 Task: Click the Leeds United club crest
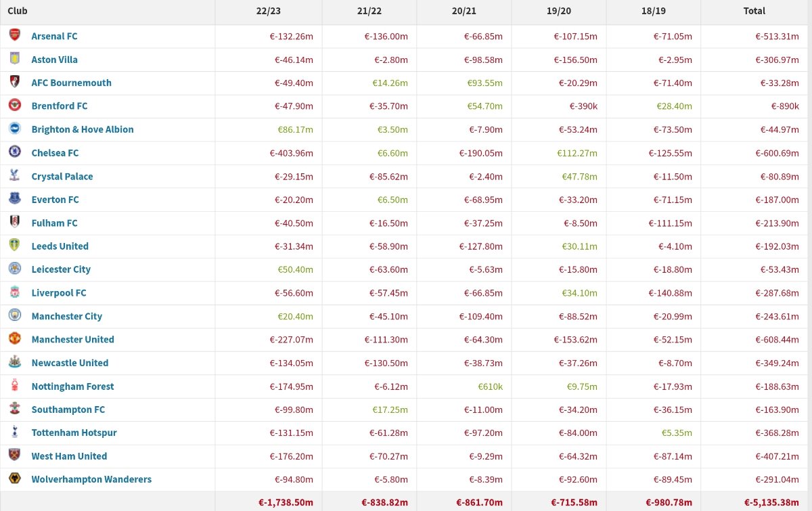[x=15, y=246]
